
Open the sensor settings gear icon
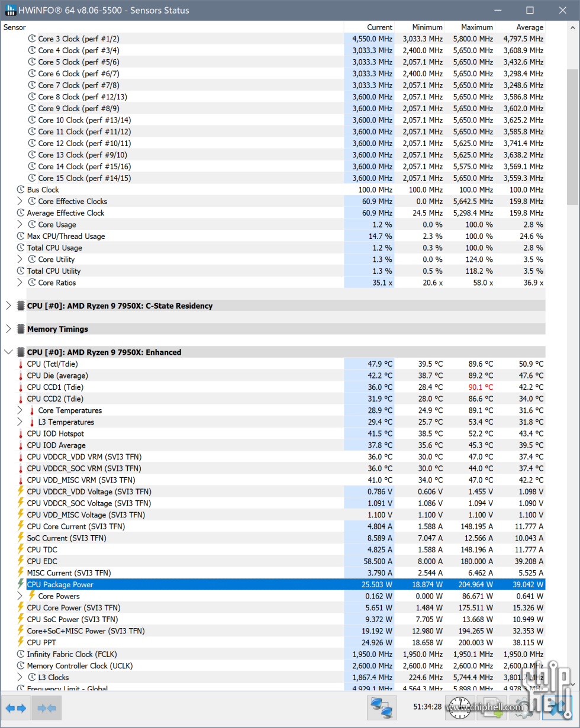tap(524, 707)
